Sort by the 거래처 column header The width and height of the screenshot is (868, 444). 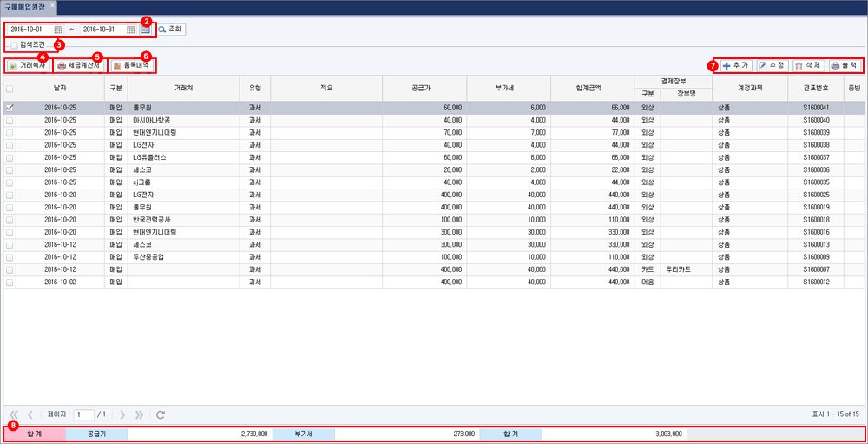pos(184,88)
